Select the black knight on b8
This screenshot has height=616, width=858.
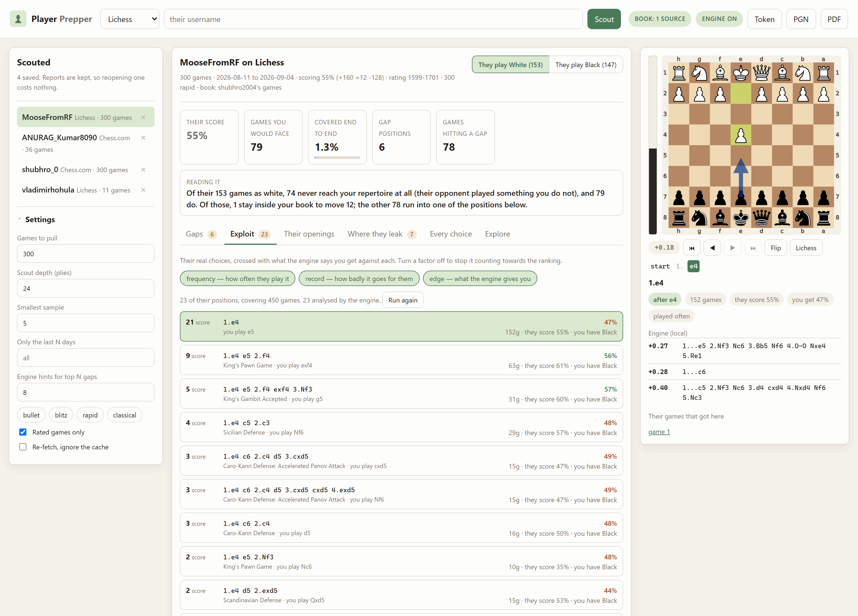(803, 218)
